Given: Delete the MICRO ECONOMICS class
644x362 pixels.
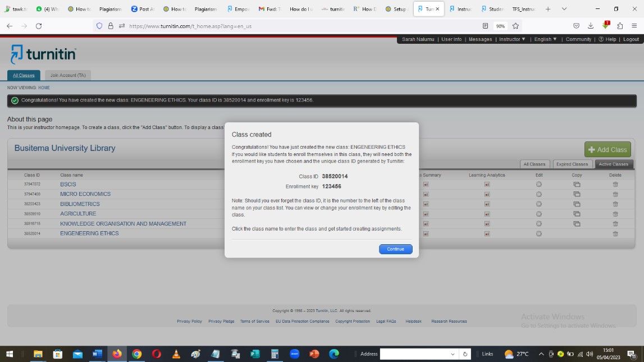Looking at the screenshot, I should tap(615, 194).
